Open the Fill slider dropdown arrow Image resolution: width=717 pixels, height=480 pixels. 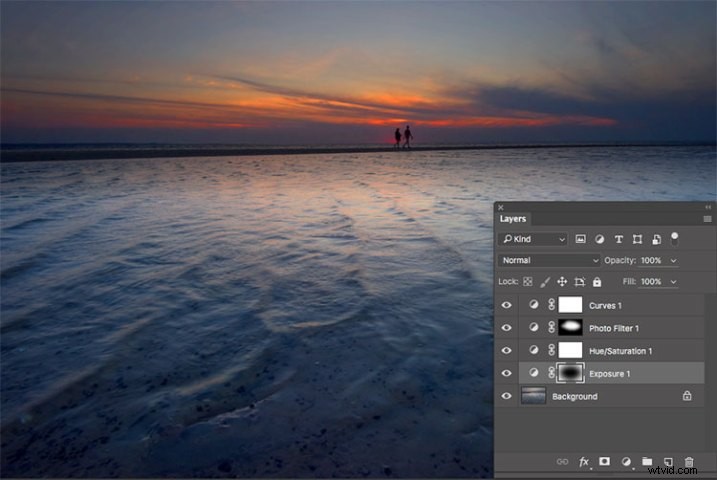tap(673, 282)
